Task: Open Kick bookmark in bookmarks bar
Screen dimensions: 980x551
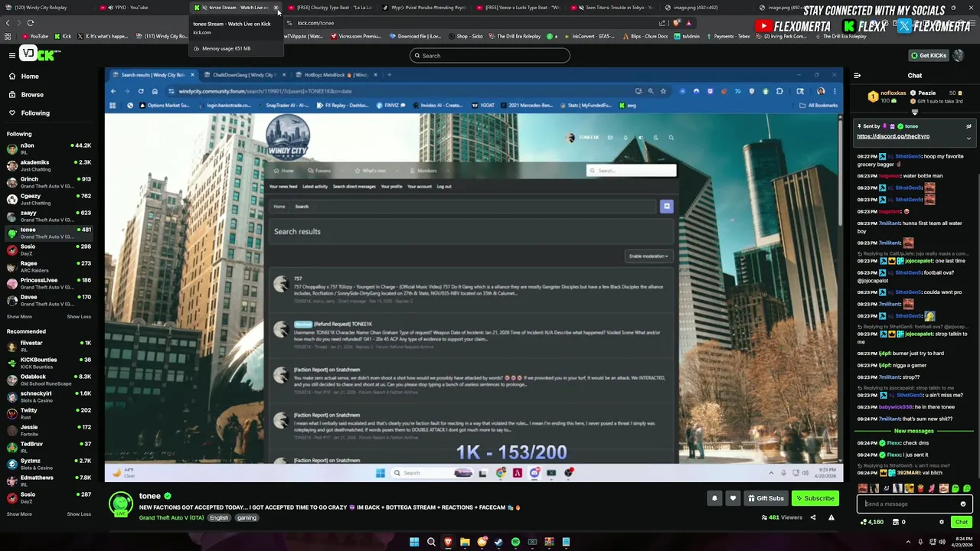Action: tap(63, 36)
